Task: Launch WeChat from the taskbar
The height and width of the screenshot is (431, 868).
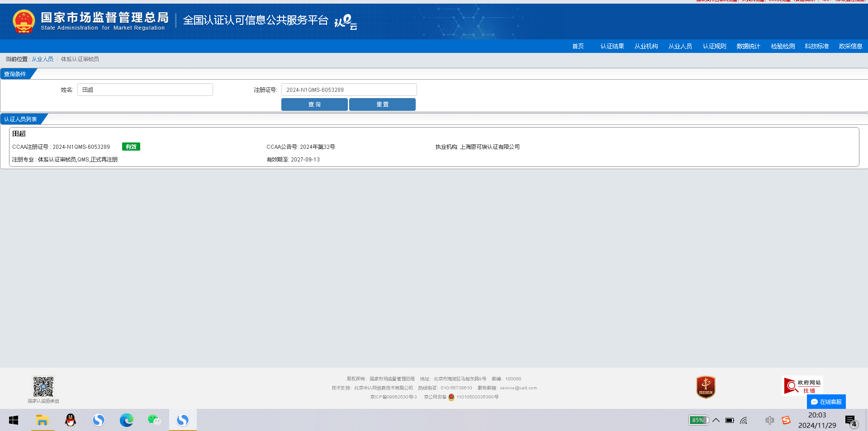Action: [x=154, y=420]
